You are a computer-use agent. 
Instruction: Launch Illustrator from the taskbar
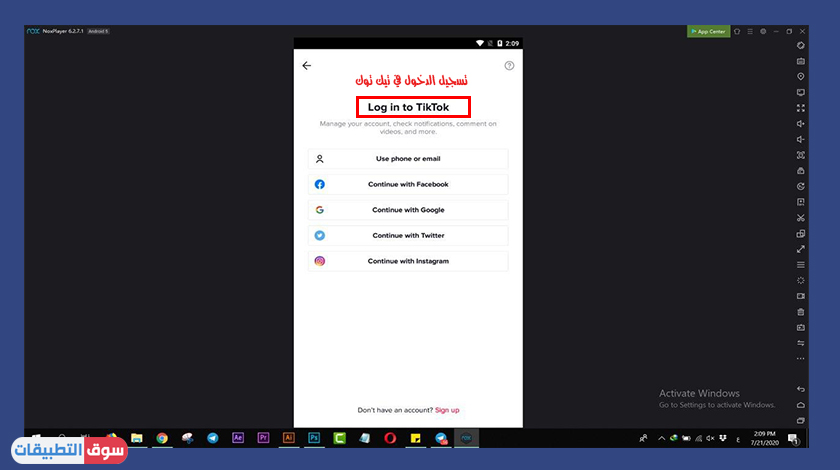click(289, 438)
